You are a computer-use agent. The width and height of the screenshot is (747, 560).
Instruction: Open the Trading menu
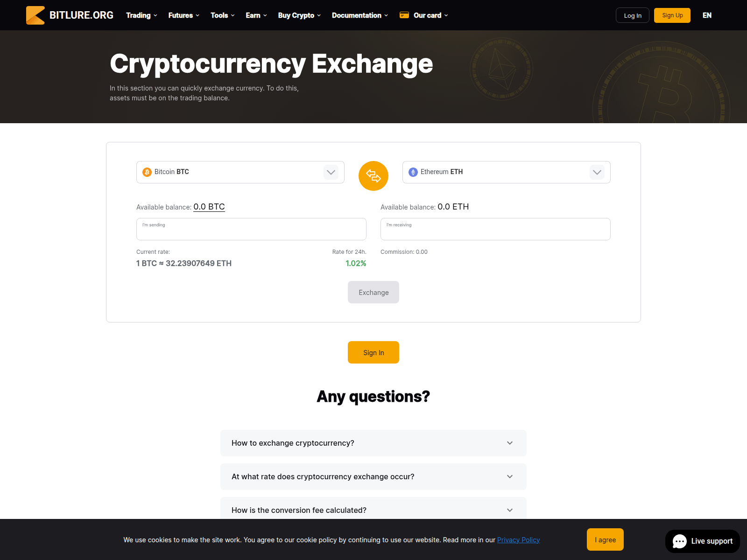coord(141,15)
